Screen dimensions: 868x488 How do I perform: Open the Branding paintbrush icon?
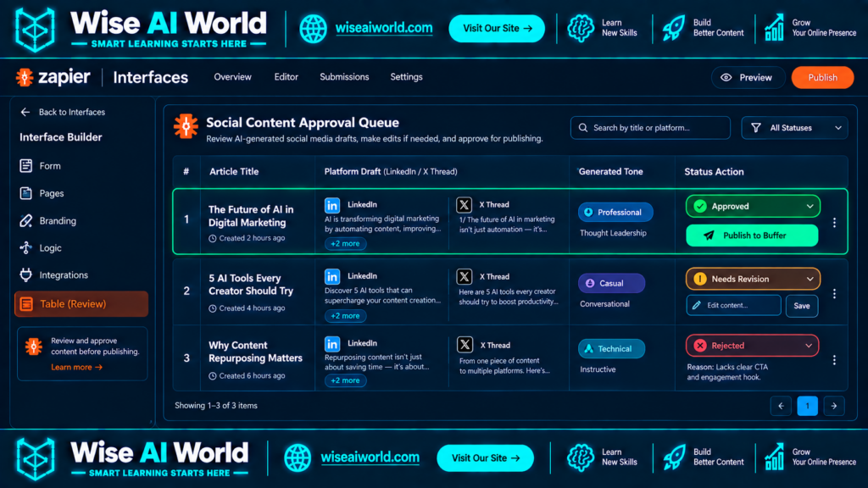tap(26, 221)
